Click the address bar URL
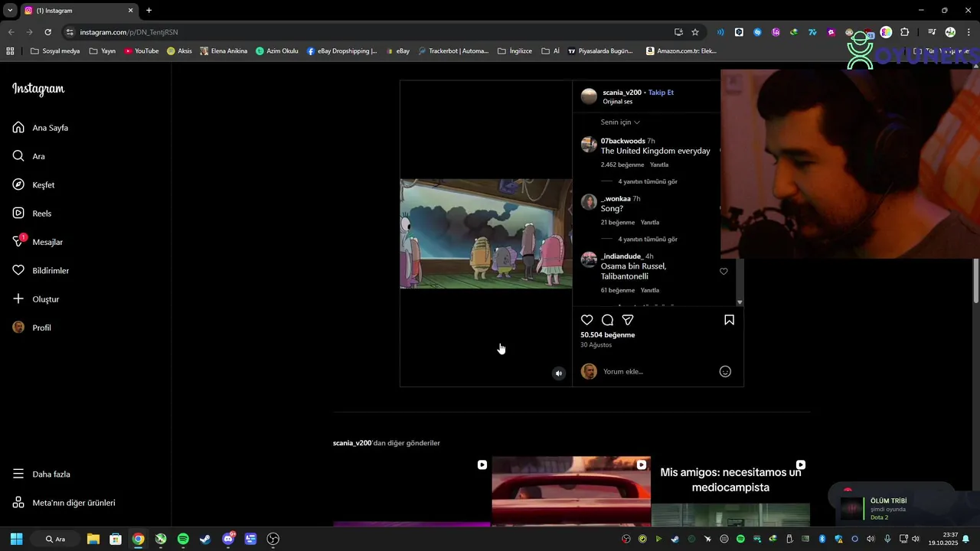Viewport: 980px width, 551px height. [129, 32]
